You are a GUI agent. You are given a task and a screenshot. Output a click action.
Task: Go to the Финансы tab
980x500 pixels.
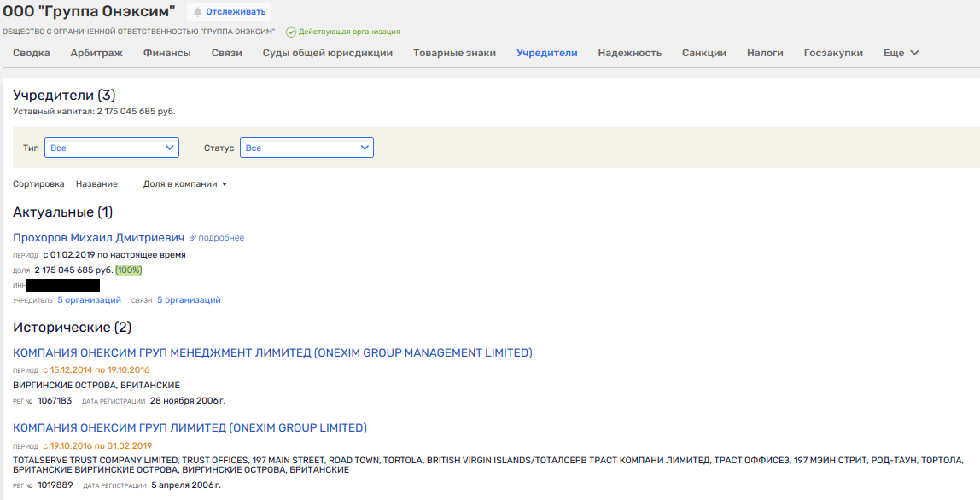tap(166, 53)
